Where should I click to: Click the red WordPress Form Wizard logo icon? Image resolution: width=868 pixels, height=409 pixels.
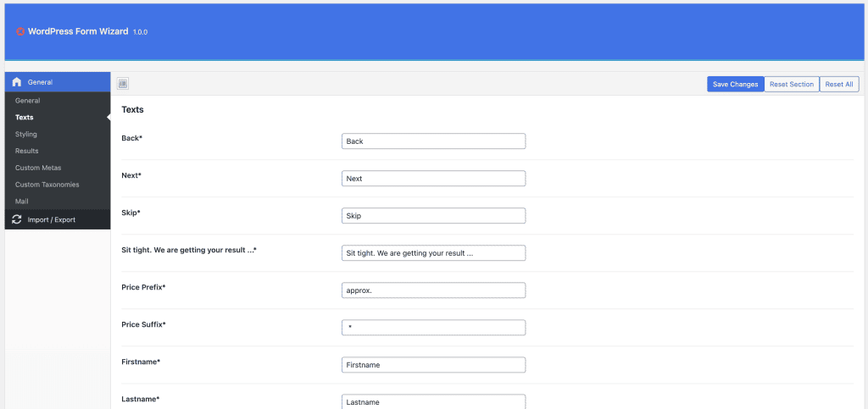click(20, 32)
